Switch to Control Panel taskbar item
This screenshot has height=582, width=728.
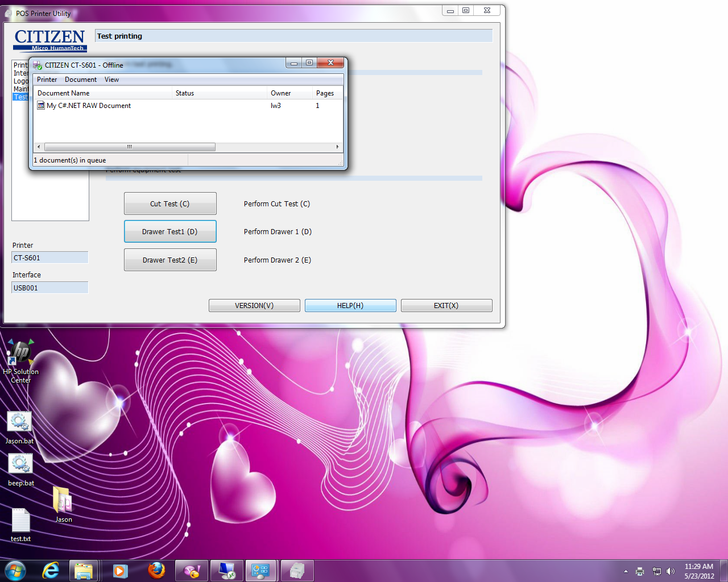(x=261, y=571)
